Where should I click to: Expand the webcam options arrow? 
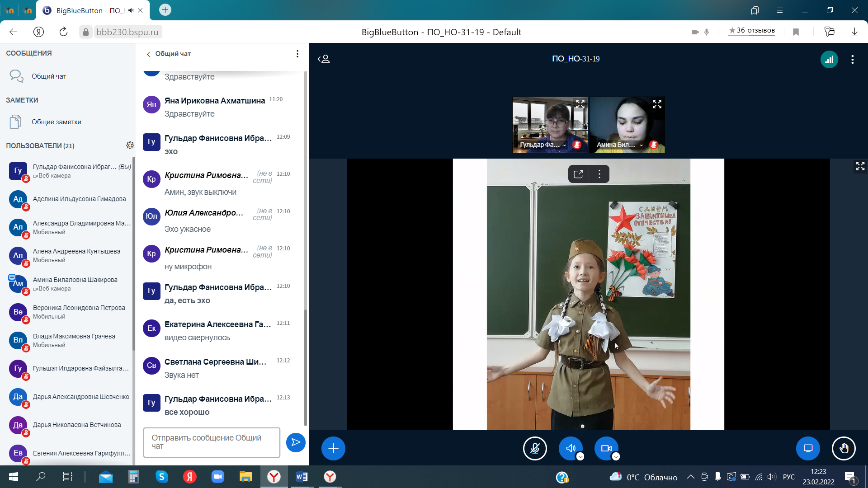tap(616, 457)
